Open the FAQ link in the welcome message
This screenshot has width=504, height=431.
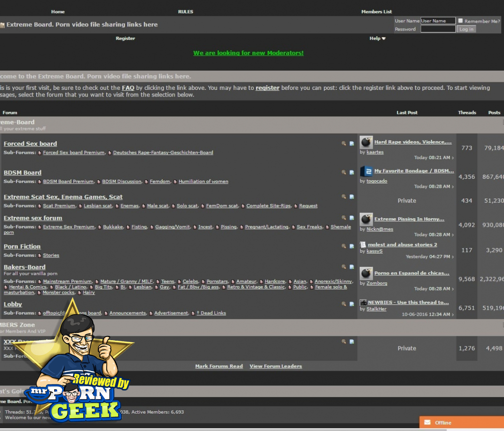[x=128, y=88]
